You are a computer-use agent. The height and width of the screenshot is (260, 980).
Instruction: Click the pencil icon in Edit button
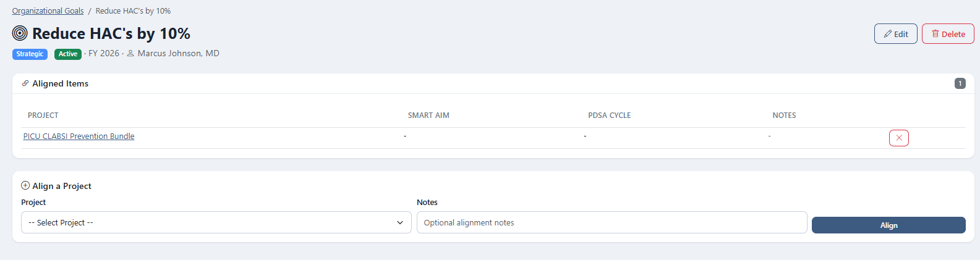coord(887,34)
